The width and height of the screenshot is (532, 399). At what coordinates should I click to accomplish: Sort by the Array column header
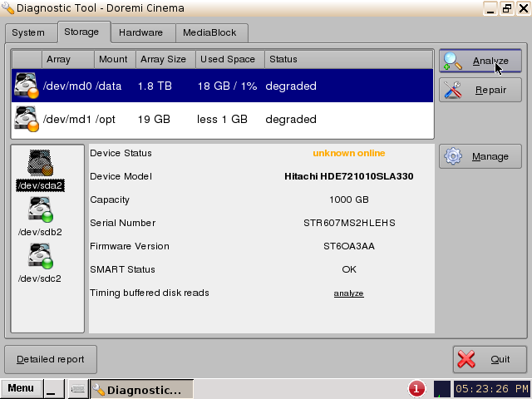[x=68, y=59]
